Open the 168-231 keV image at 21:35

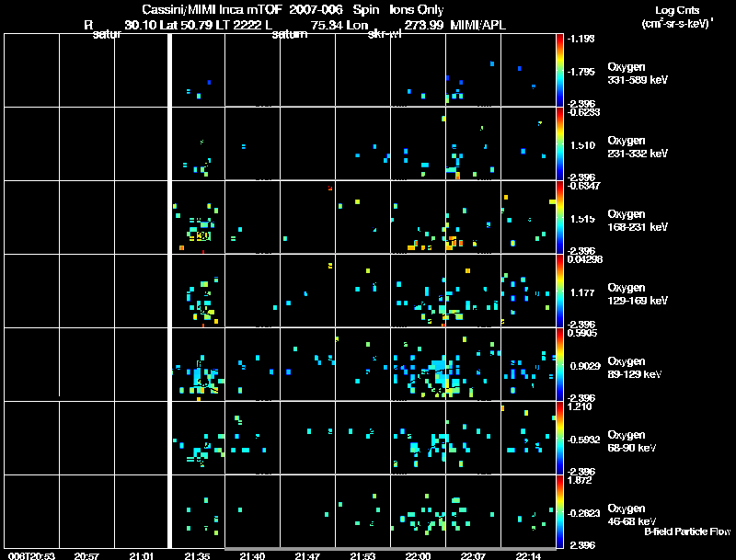(x=197, y=218)
